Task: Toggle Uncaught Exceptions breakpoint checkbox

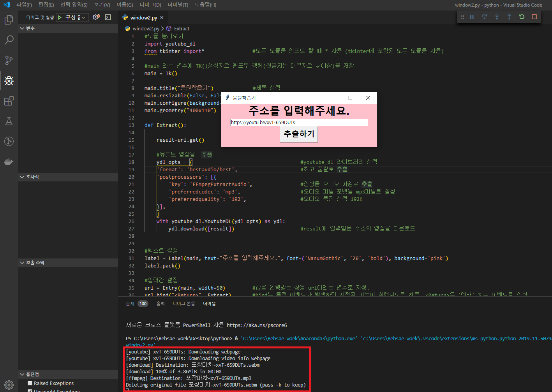Action: [x=30, y=390]
